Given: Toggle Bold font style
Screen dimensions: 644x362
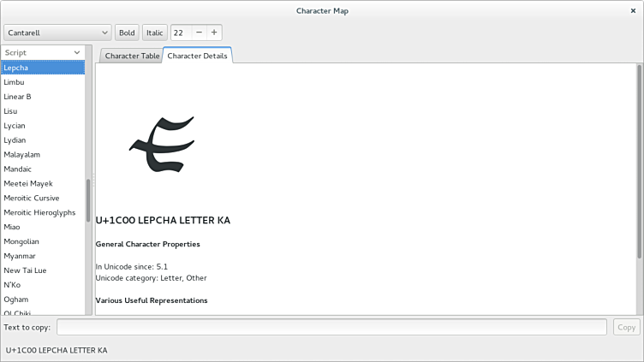Looking at the screenshot, I should (x=127, y=33).
